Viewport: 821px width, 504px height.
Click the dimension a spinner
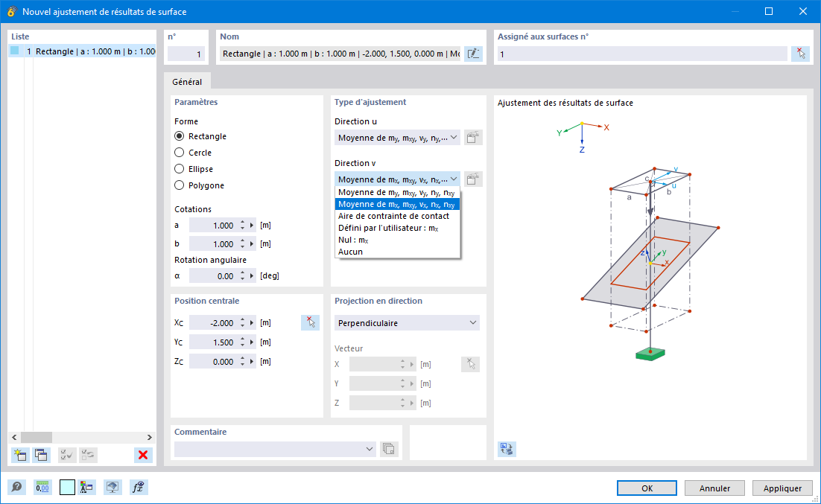pos(242,226)
